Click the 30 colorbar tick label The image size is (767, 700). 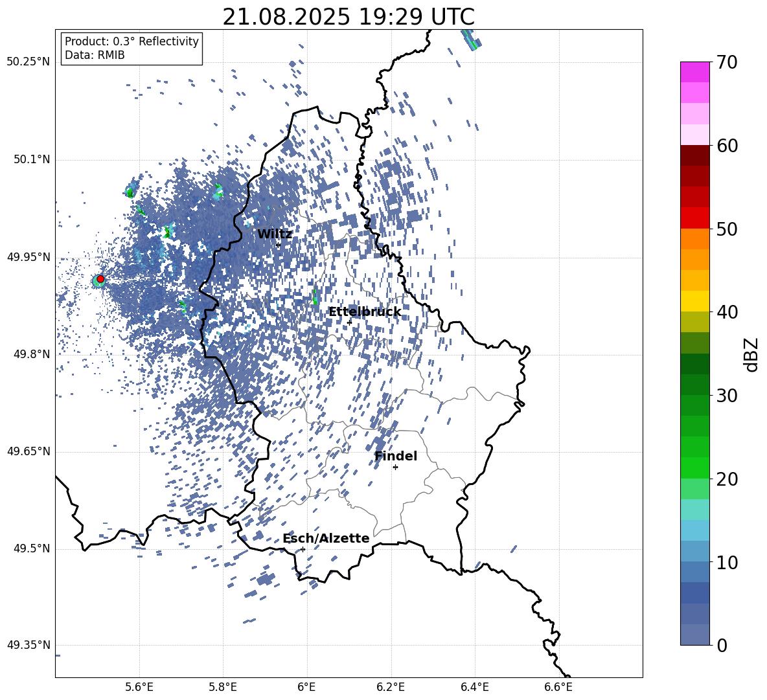(x=727, y=396)
